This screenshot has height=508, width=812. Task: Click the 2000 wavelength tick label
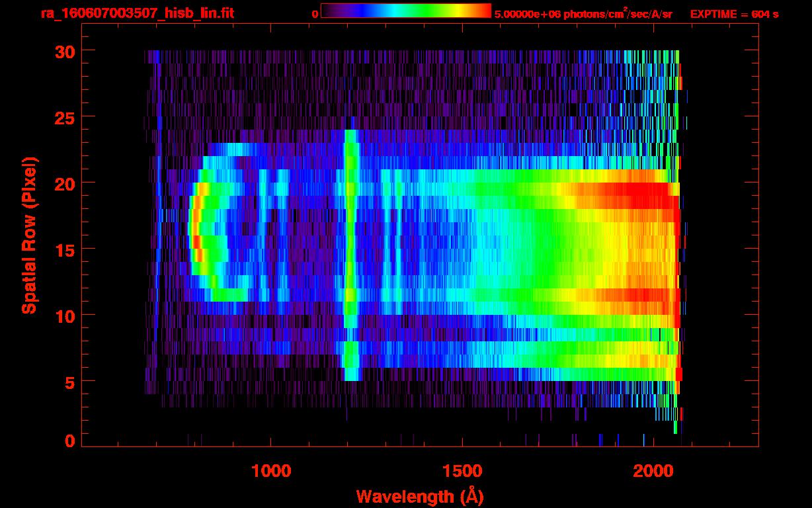pyautogui.click(x=652, y=471)
